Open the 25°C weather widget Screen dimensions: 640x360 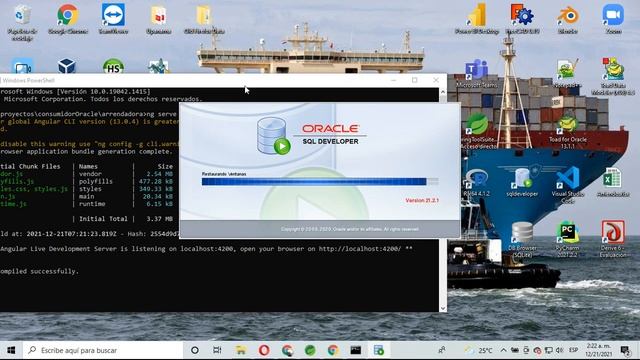479,350
